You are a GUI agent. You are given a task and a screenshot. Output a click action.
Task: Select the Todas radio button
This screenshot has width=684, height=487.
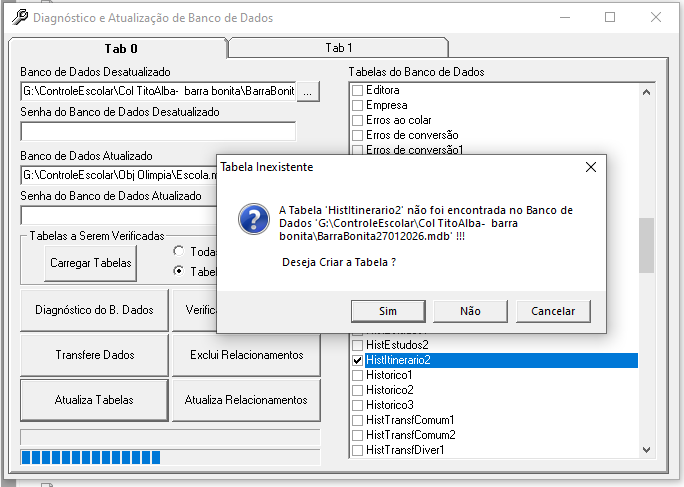(178, 251)
